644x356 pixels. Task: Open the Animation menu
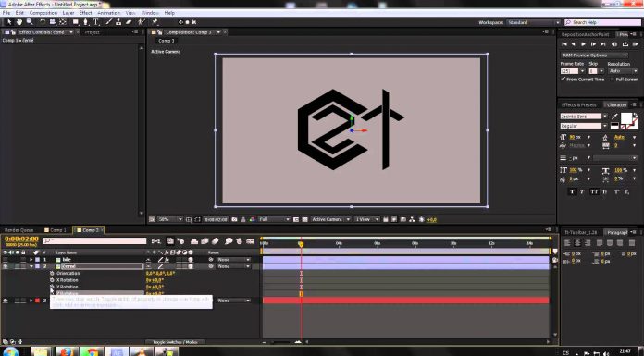point(108,13)
